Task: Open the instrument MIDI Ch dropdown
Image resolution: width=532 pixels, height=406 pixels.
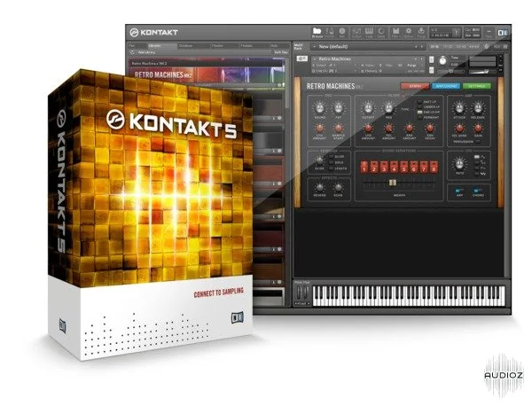Action: pos(334,71)
